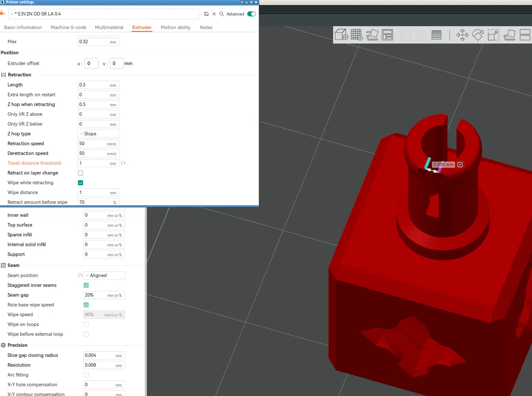Reset Seam position with the revert arrow
This screenshot has height=396, width=532.
[80, 276]
